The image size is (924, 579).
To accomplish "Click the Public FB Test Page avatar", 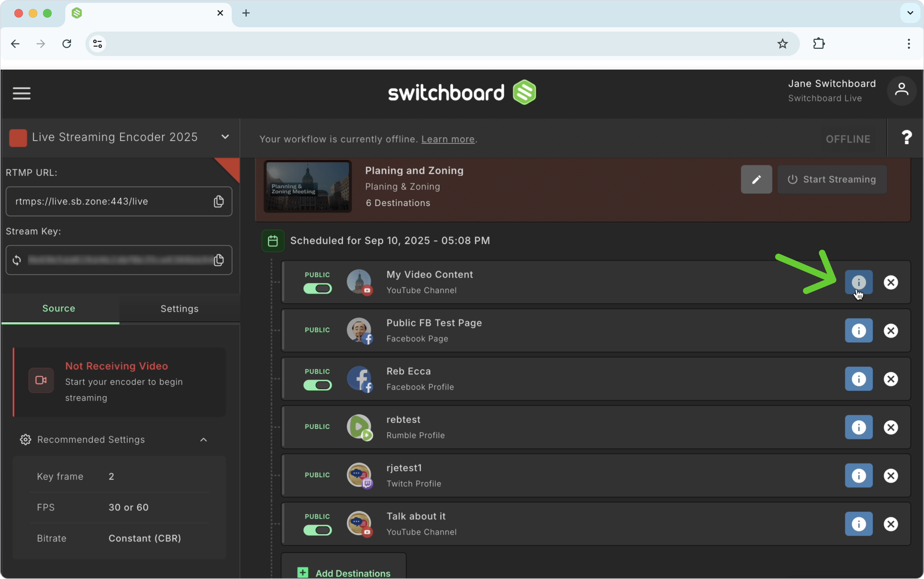I will tap(359, 330).
